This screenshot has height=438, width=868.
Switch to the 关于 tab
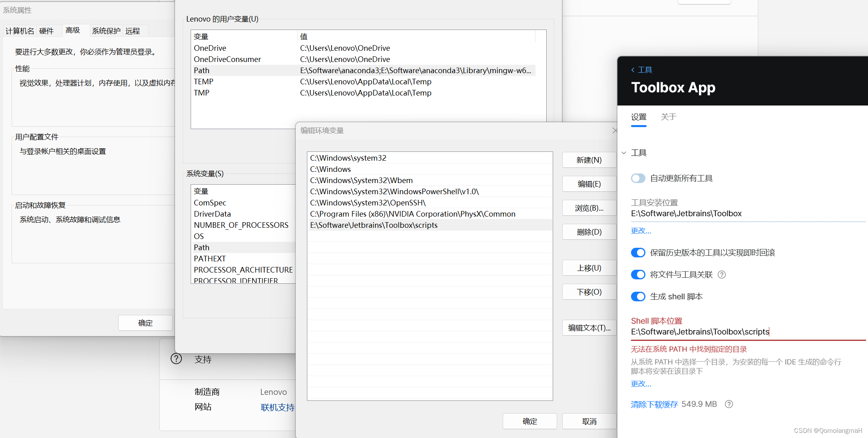(x=668, y=117)
